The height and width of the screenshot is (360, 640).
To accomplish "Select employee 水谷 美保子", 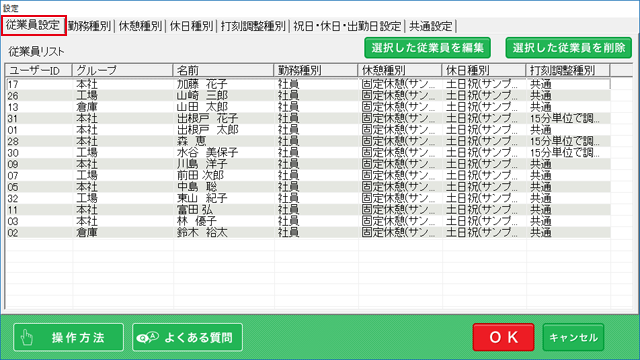I will tap(207, 153).
